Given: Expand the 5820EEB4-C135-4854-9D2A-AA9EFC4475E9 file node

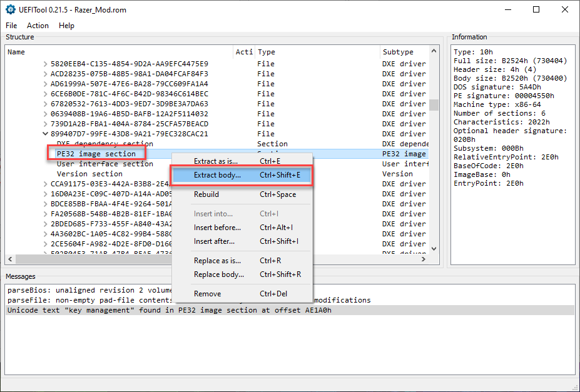Looking at the screenshot, I should click(45, 64).
